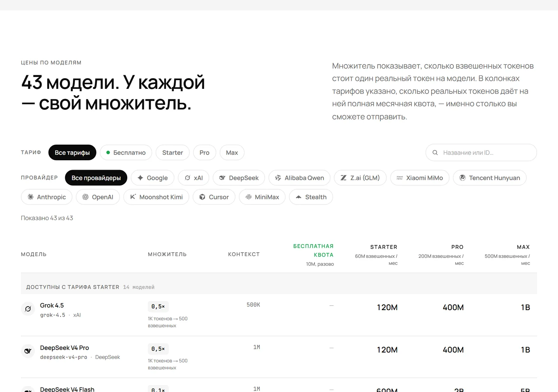Screen dimensions: 558x392
Task: Filter by Stealth provider
Action: 311,197
